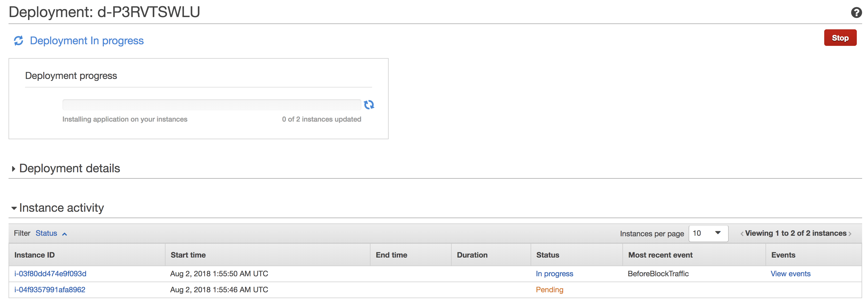Viewport: 868px width, 304px height.
Task: Click the In progress status link
Action: (554, 274)
